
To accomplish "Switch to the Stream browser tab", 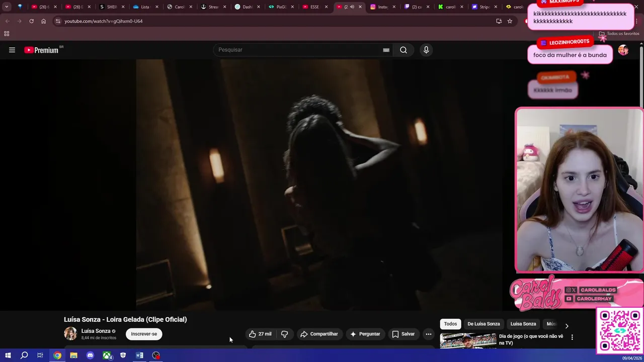I will point(213,7).
